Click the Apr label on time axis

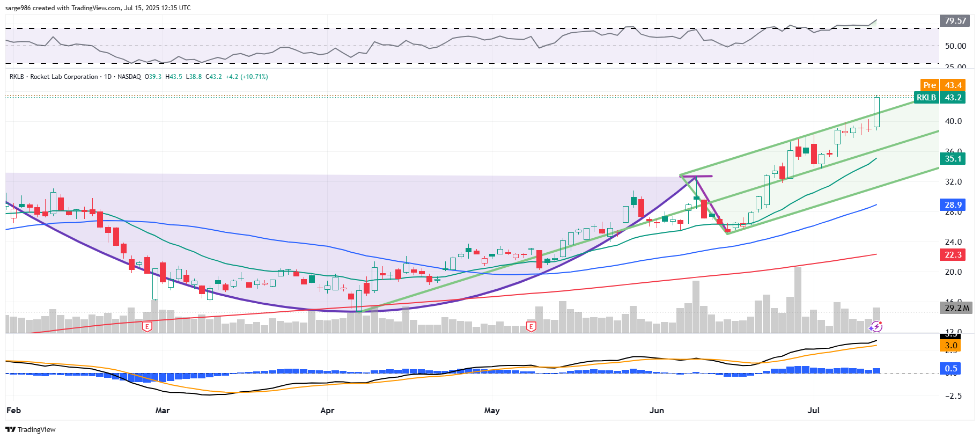tap(327, 411)
